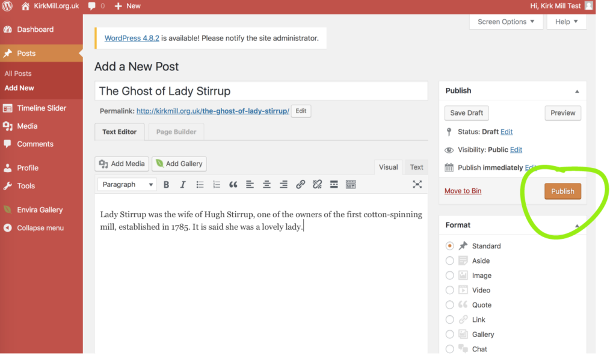Open the Paragraph style dropdown
616x364 pixels.
coord(127,185)
